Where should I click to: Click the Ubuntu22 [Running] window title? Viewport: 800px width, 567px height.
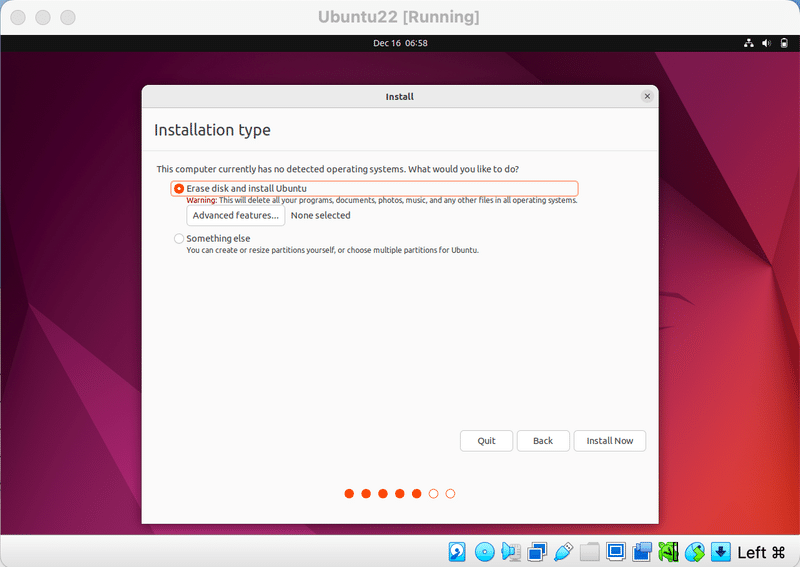tap(399, 17)
